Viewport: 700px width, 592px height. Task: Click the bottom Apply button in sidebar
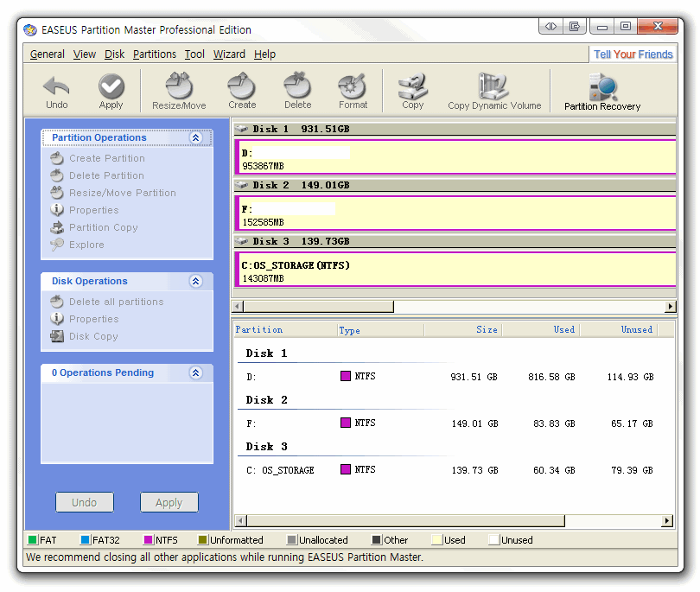[x=169, y=502]
